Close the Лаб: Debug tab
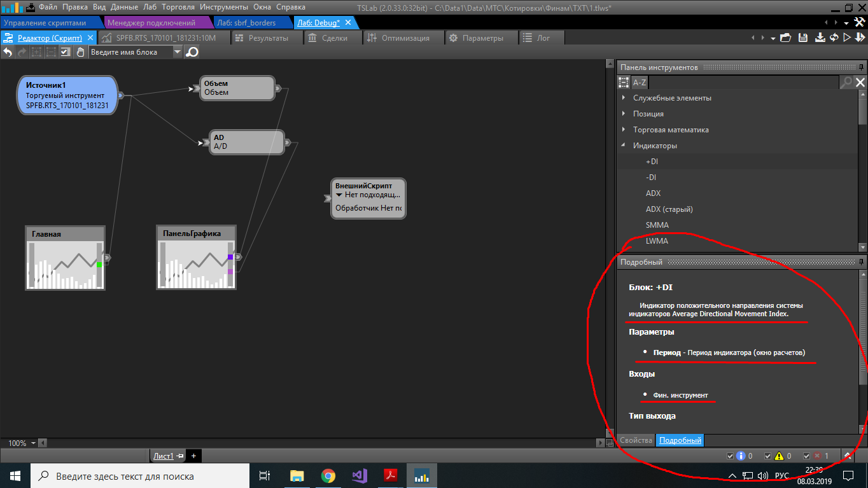 click(x=349, y=23)
